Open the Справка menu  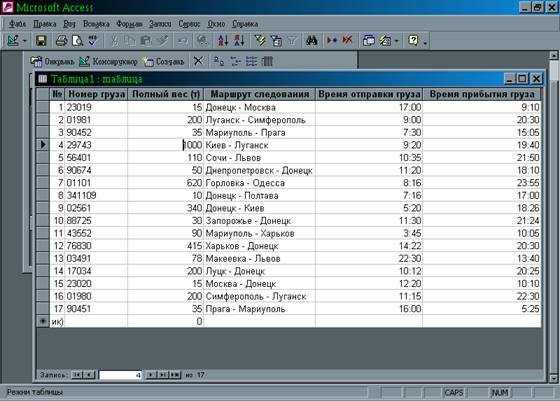click(x=245, y=24)
